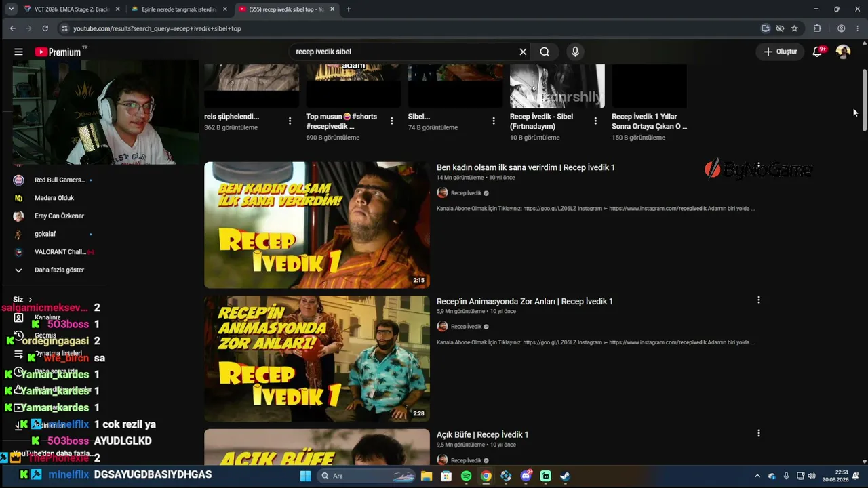This screenshot has width=868, height=488.
Task: Open more options for Sibel... short
Action: (x=494, y=121)
